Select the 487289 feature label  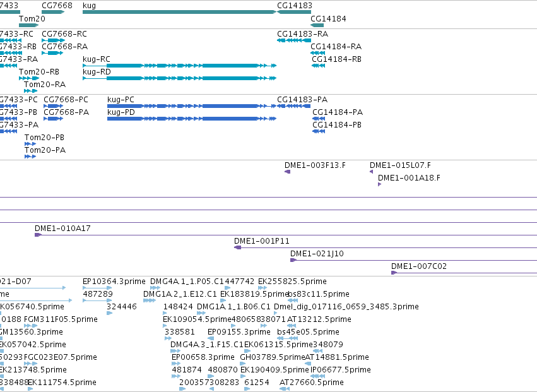tap(98, 294)
